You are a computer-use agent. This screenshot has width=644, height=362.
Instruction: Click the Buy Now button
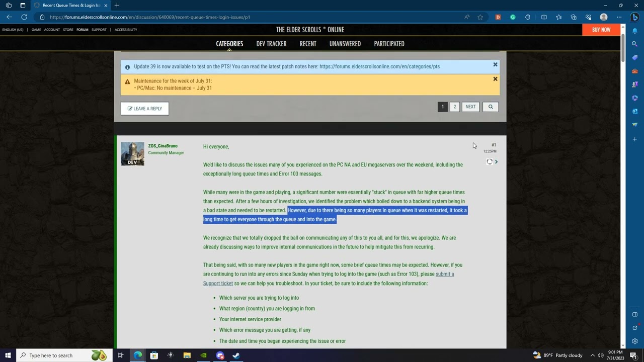coord(601,30)
